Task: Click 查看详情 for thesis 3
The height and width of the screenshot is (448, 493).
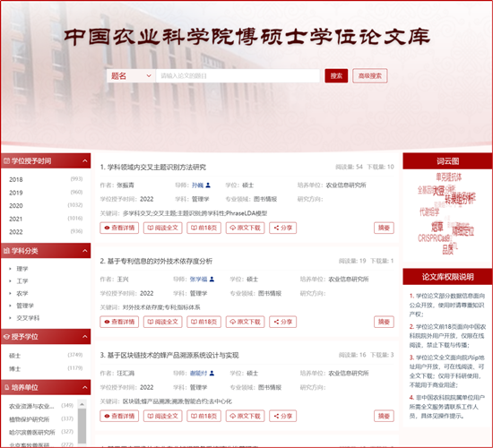Action: pos(119,416)
